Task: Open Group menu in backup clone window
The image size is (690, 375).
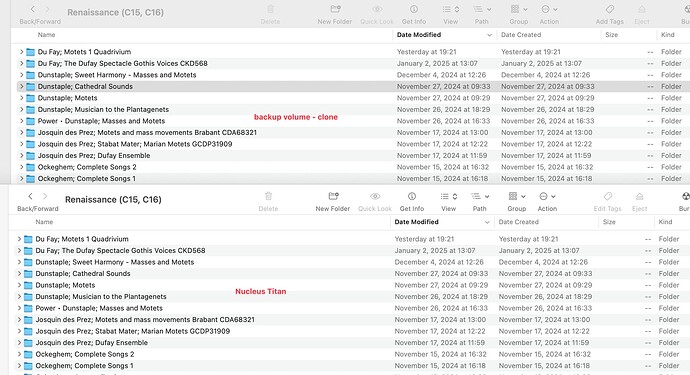Action: [x=518, y=9]
